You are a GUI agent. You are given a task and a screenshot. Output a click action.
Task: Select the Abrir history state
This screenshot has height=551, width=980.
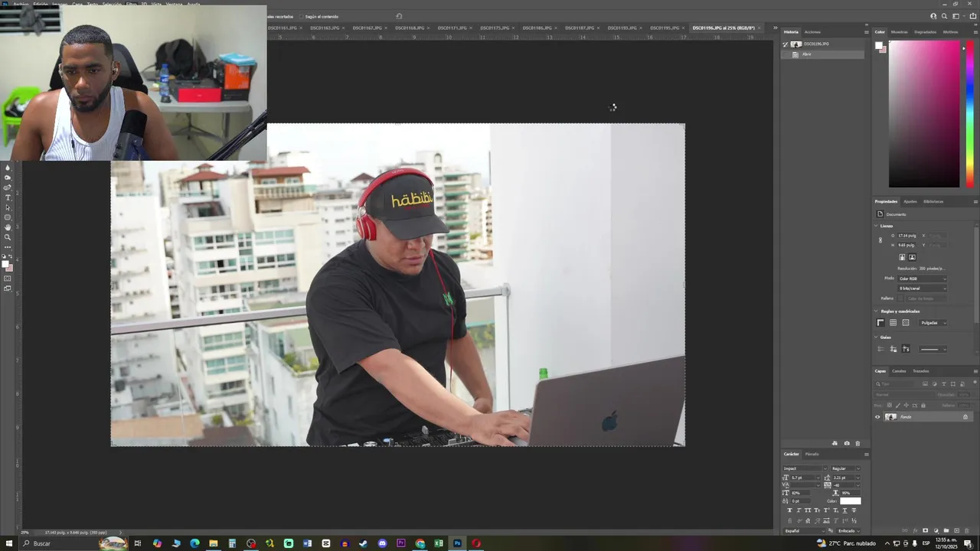pos(823,54)
